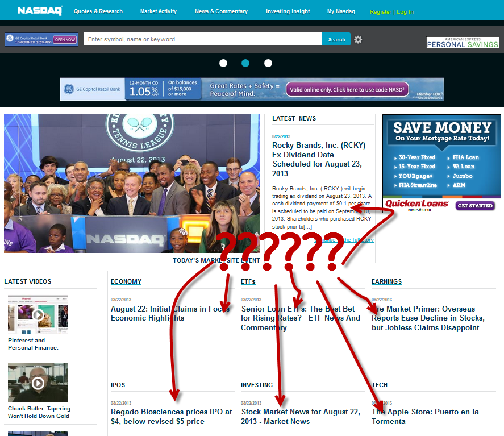The width and height of the screenshot is (504, 436).
Task: Click the GE Capital code NASD banner button
Action: pyautogui.click(x=347, y=89)
